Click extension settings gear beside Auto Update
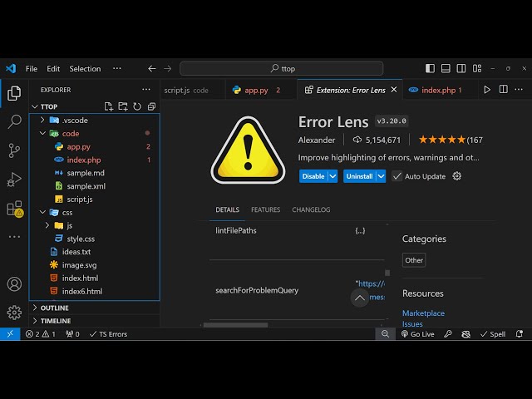Viewport: 532px width, 399px height. point(456,176)
